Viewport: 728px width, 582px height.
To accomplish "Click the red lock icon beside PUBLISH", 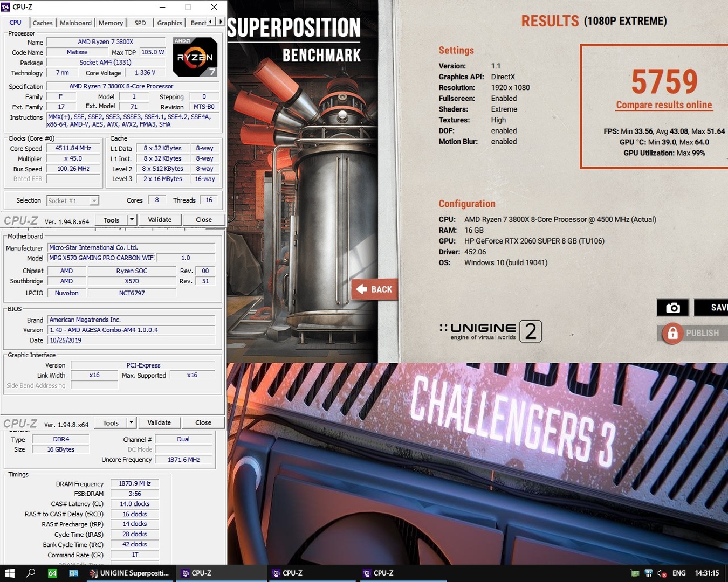I will click(x=672, y=334).
